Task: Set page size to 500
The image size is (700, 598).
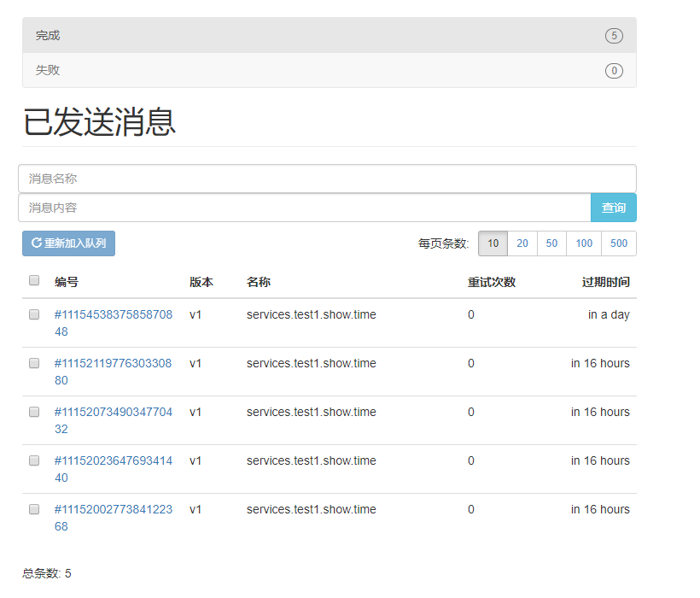Action: click(x=619, y=243)
